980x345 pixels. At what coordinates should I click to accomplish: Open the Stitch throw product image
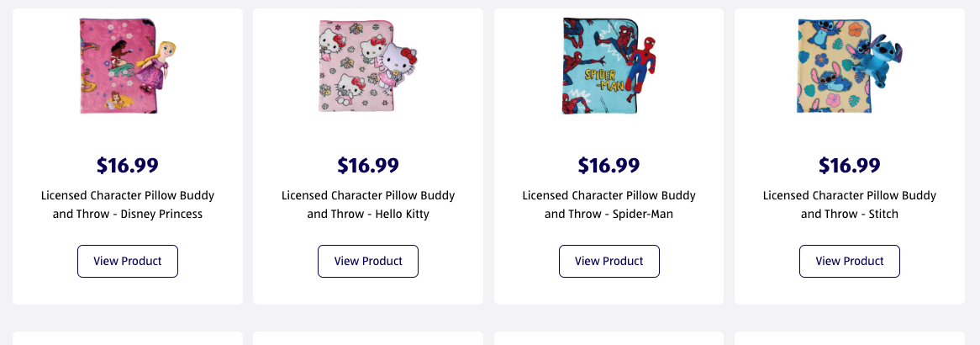(x=850, y=66)
